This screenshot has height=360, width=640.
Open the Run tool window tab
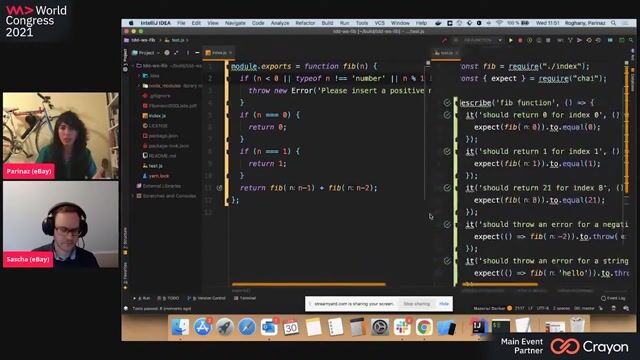click(141, 298)
